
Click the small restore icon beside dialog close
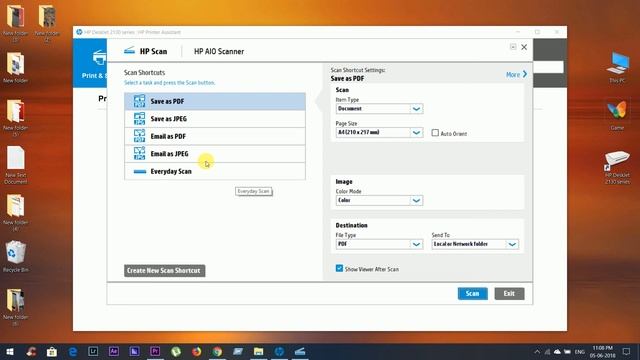[513, 47]
